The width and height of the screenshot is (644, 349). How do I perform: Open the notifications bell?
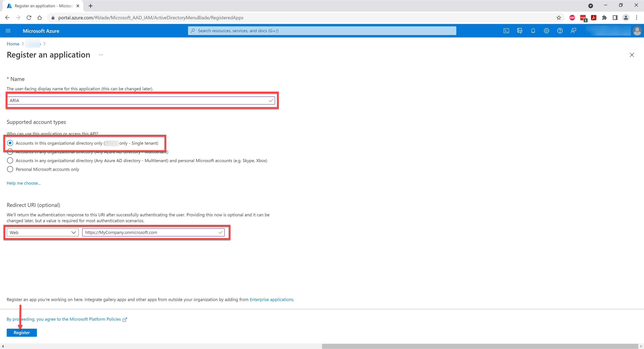[533, 31]
